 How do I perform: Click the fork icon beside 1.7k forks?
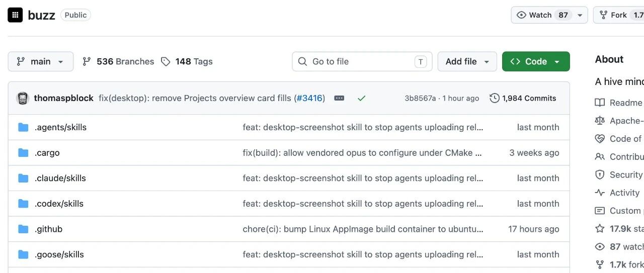point(600,264)
